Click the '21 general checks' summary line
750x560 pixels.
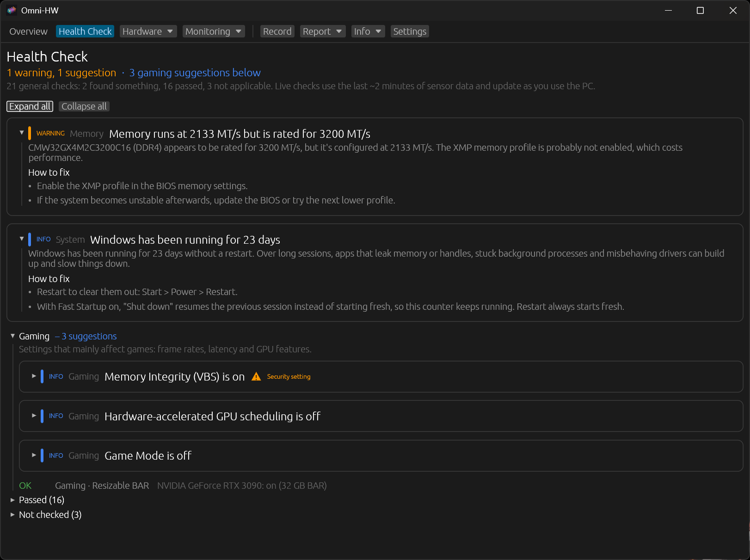(301, 86)
